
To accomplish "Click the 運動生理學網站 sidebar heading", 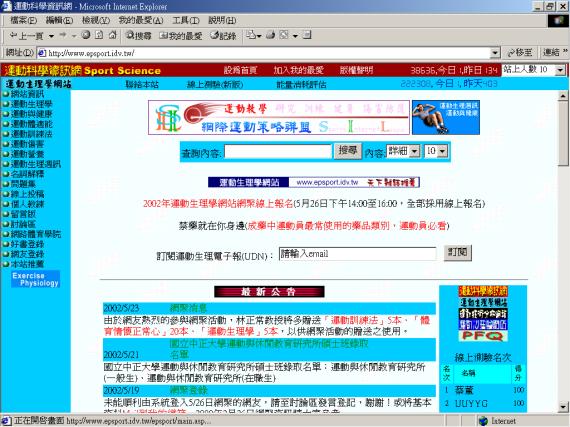I will tap(39, 84).
